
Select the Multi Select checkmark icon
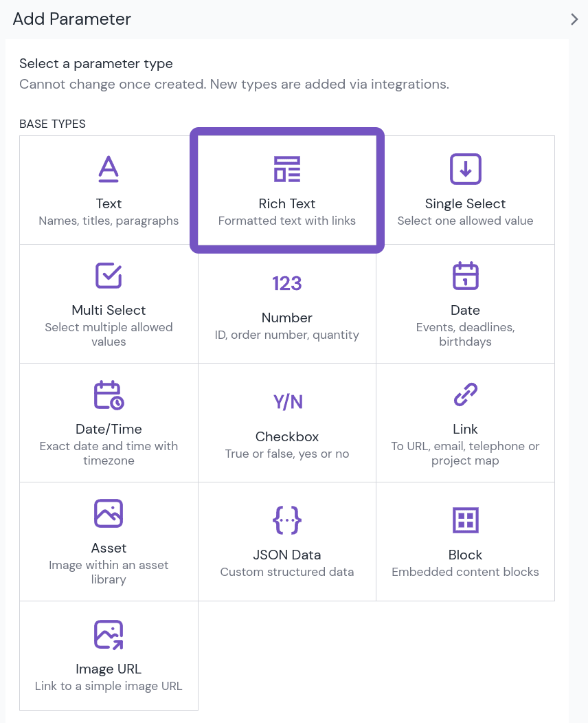[109, 276]
